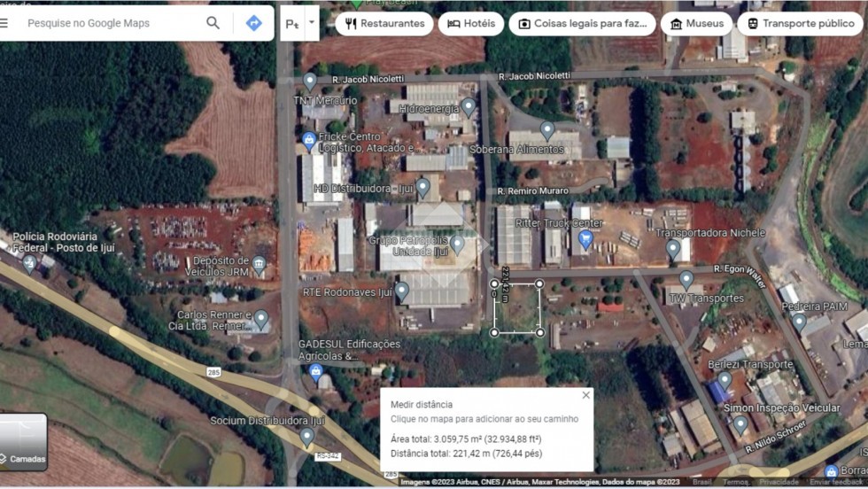This screenshot has width=868, height=489.
Task: Click the Termos link in footer
Action: pos(736,482)
